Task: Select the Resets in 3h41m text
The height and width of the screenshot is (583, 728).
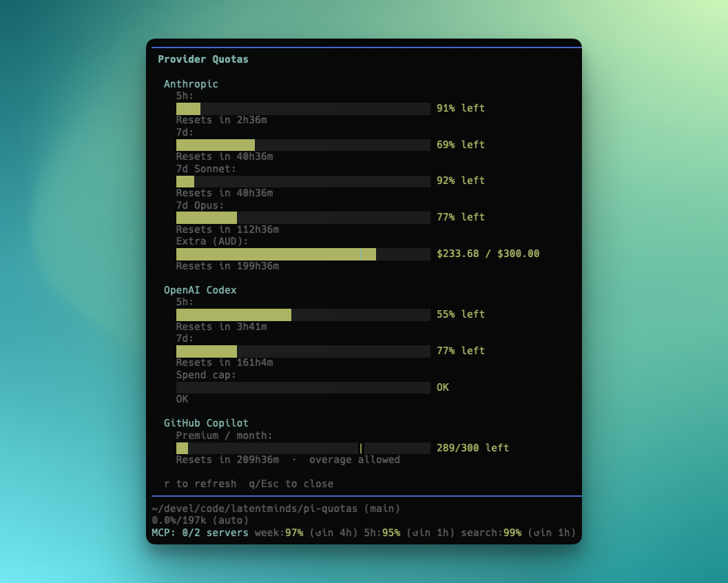Action: (x=222, y=327)
